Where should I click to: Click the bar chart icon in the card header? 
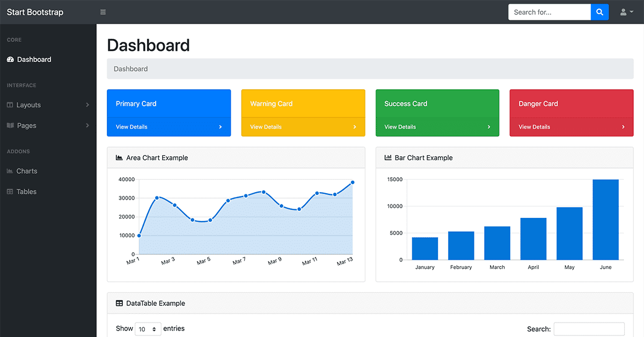click(x=387, y=158)
